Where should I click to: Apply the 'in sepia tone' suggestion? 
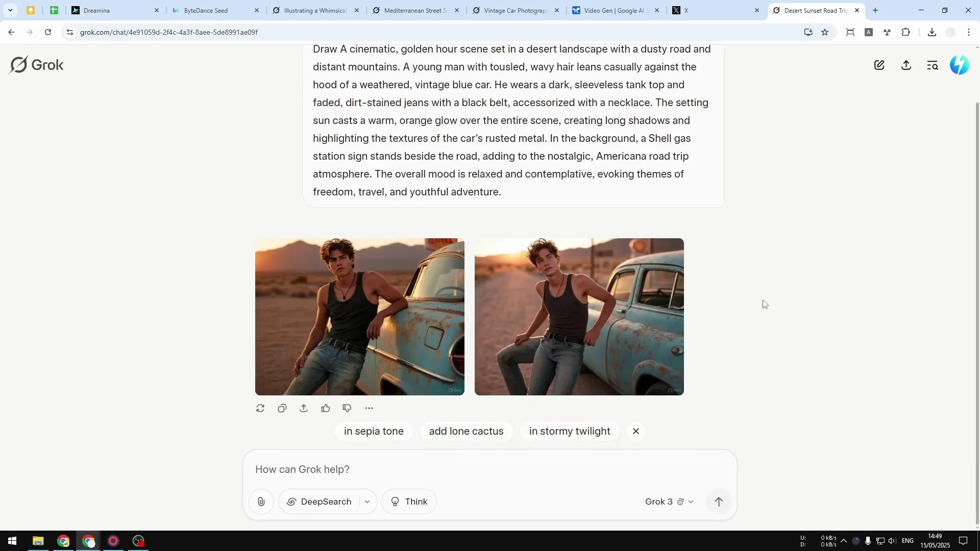[x=374, y=431]
